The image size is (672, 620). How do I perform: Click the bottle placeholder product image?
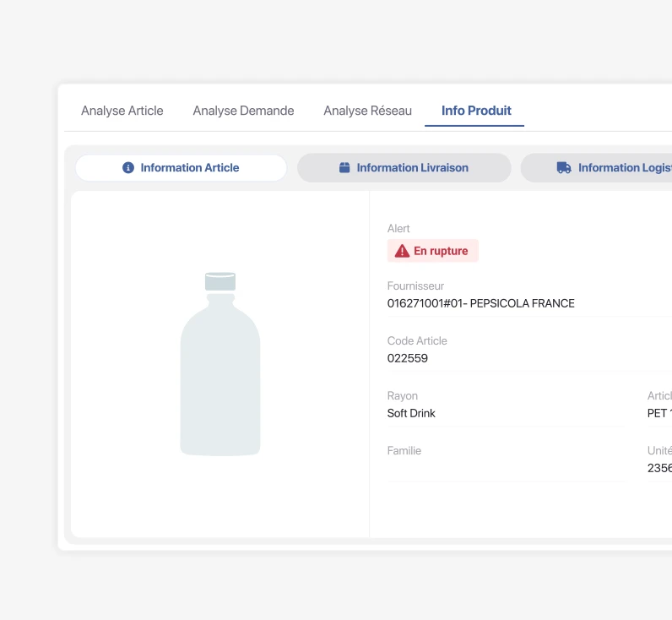coord(220,364)
